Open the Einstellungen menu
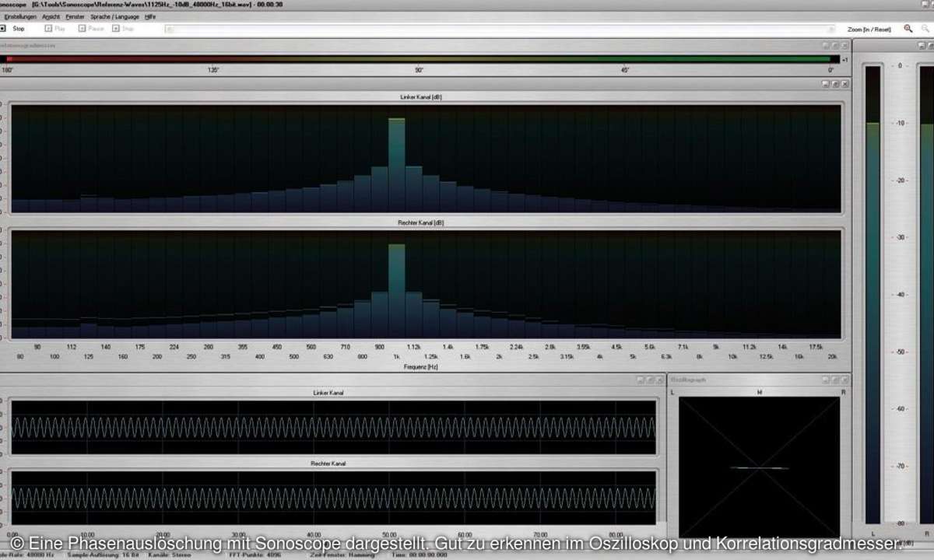The image size is (934, 560). click(20, 16)
